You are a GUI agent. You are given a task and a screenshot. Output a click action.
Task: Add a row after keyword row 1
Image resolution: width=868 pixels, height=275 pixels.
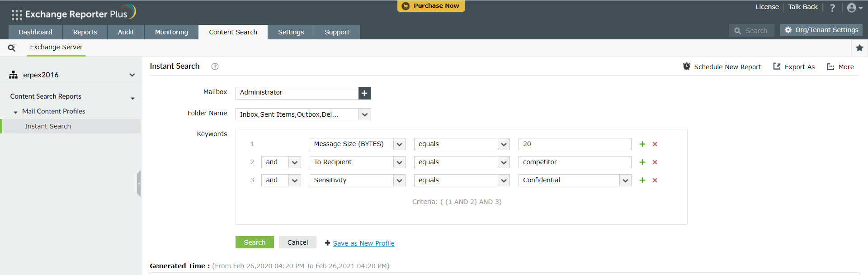[642, 144]
